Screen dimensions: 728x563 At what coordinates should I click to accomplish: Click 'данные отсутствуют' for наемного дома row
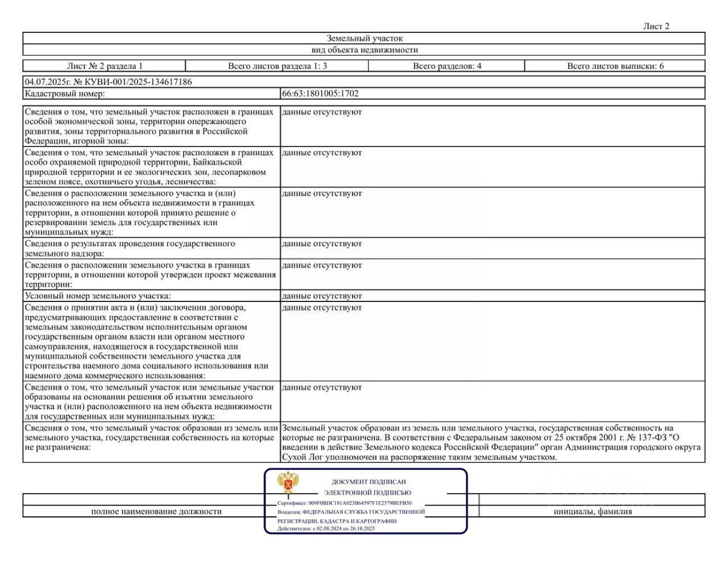pos(322,308)
